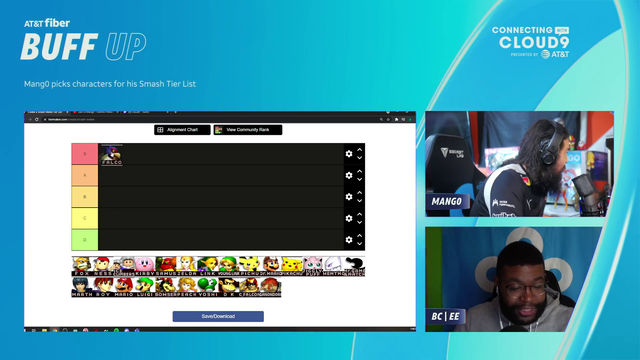Image resolution: width=640 pixels, height=360 pixels.
Task: Select the pink S tier label
Action: (x=85, y=154)
